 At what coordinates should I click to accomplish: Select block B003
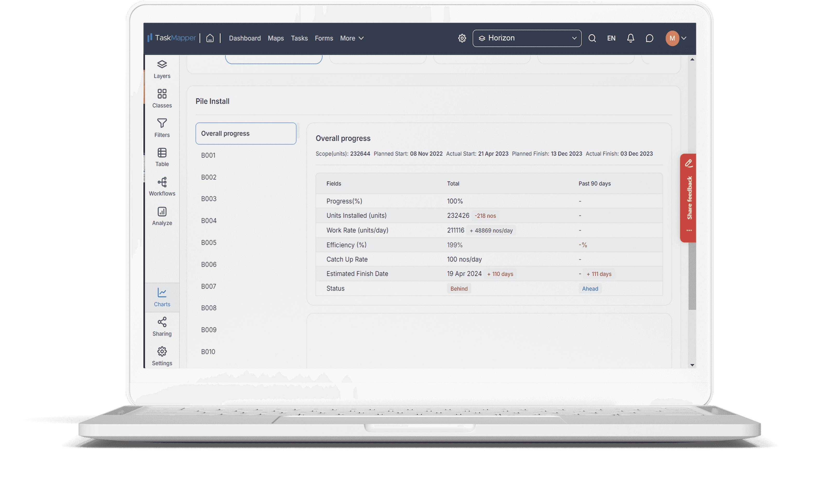tap(209, 199)
